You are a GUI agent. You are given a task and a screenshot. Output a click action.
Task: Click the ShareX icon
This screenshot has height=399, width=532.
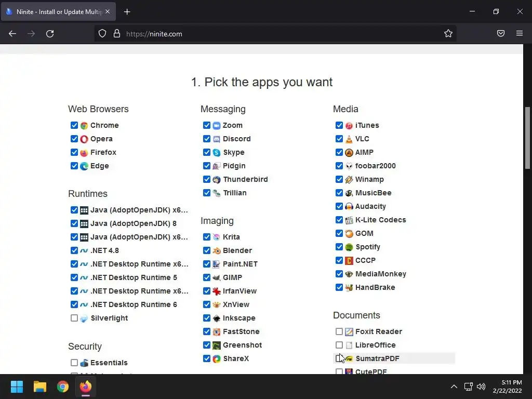(x=217, y=358)
